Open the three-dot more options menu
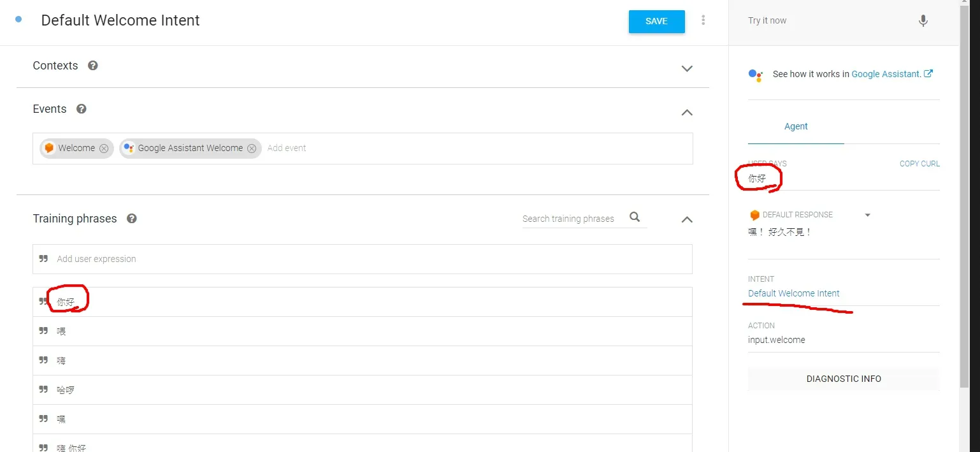Viewport: 980px width, 452px height. (703, 20)
